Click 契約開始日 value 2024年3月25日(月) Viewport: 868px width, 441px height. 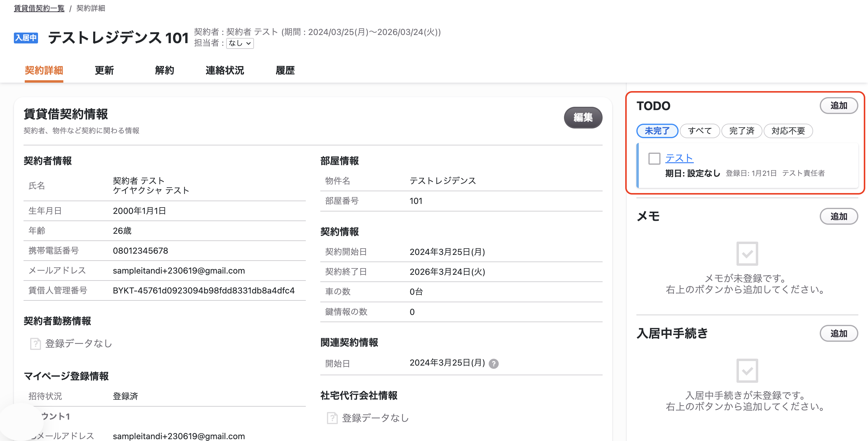447,252
